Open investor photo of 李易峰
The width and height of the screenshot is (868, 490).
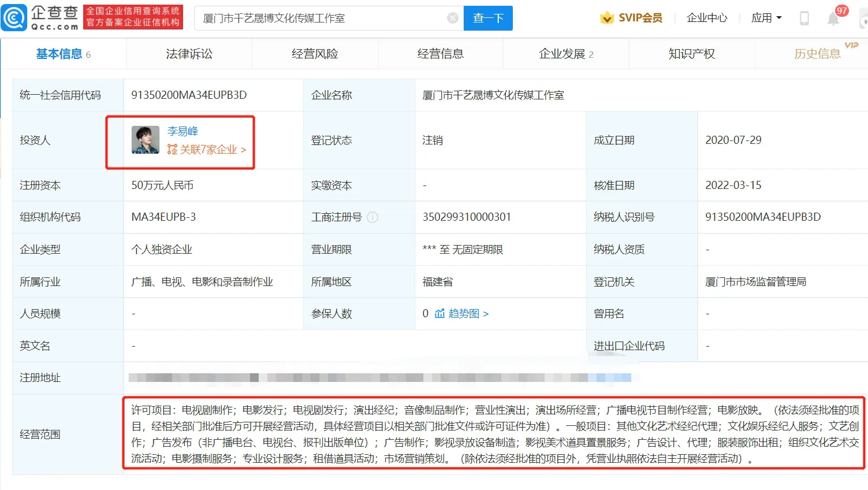pos(146,140)
